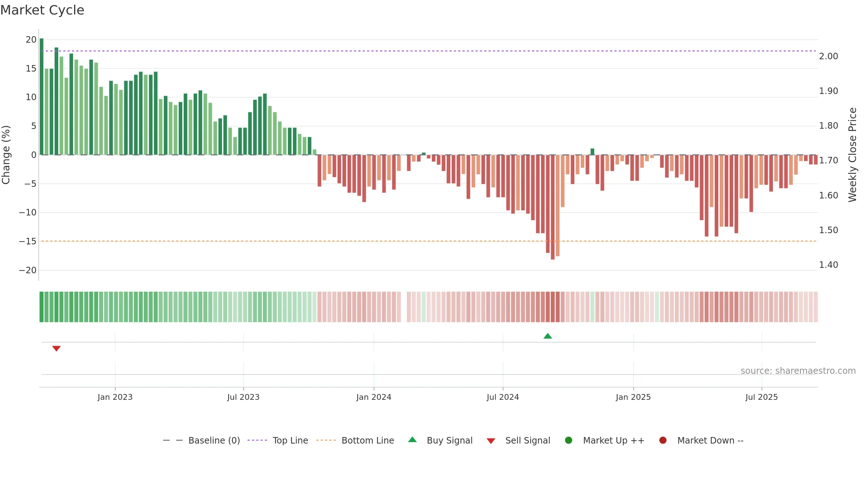This screenshot has width=868, height=488.
Task: Click the Jan 2024 axis label
Action: coord(374,397)
